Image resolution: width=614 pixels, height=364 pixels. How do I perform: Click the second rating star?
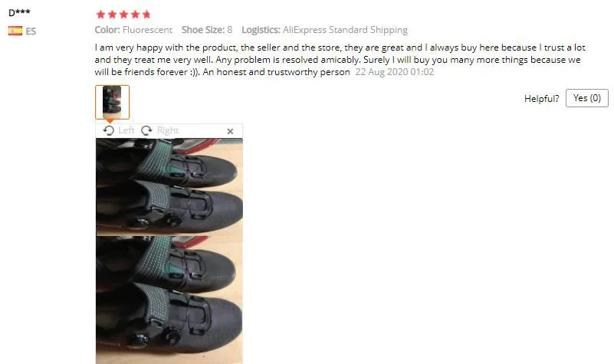click(x=113, y=15)
